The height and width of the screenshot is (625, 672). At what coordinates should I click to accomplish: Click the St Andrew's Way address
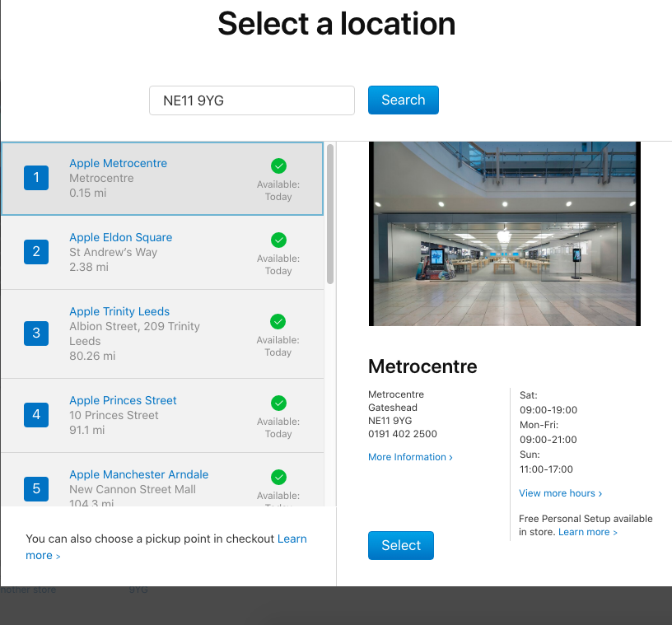[113, 252]
